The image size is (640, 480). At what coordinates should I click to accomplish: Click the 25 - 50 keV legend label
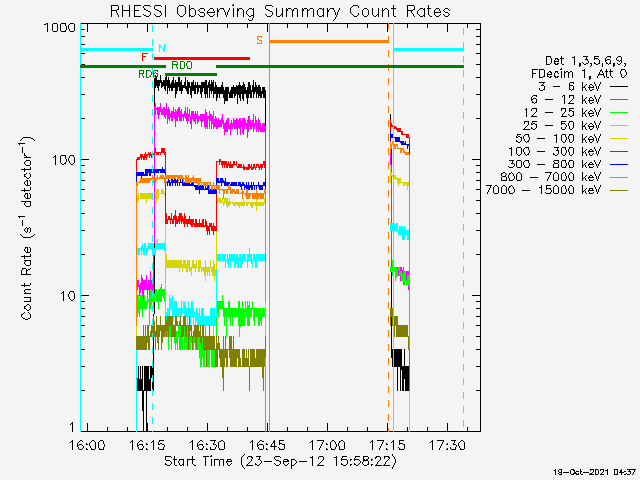pyautogui.click(x=562, y=125)
